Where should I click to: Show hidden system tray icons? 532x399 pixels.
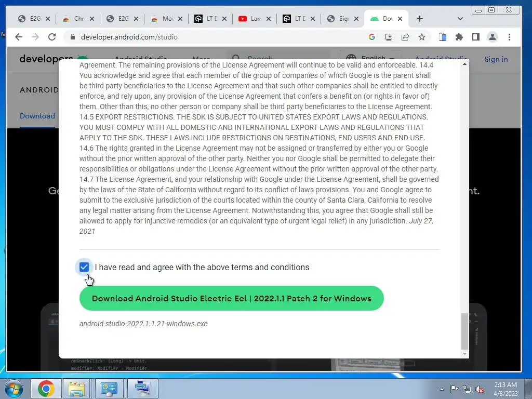pos(442,389)
